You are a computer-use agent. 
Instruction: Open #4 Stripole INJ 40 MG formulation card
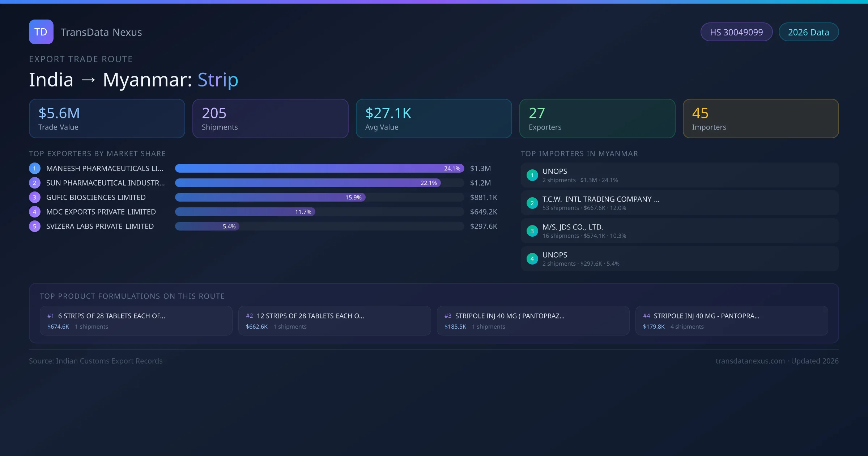tap(731, 321)
